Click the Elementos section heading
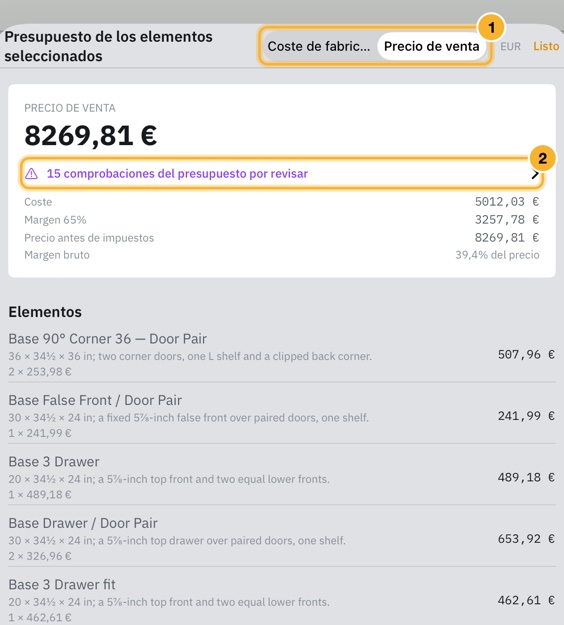The image size is (564, 625). 45,312
